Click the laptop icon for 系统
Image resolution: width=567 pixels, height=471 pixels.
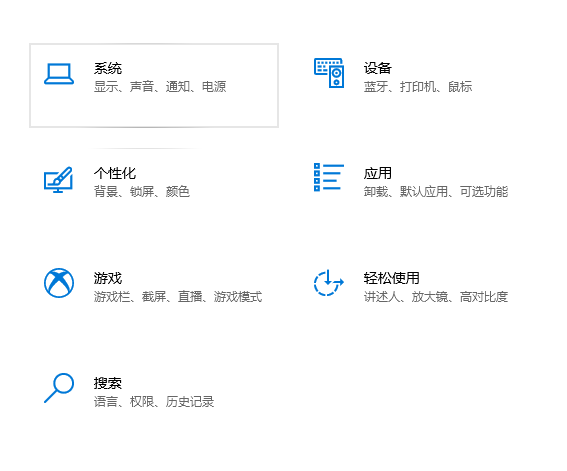59,74
